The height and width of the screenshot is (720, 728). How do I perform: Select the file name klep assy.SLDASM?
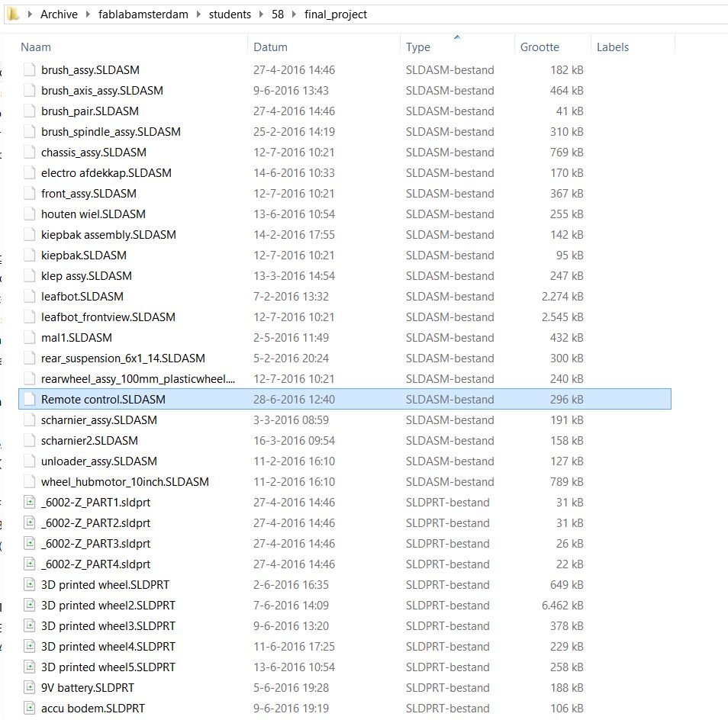[86, 277]
